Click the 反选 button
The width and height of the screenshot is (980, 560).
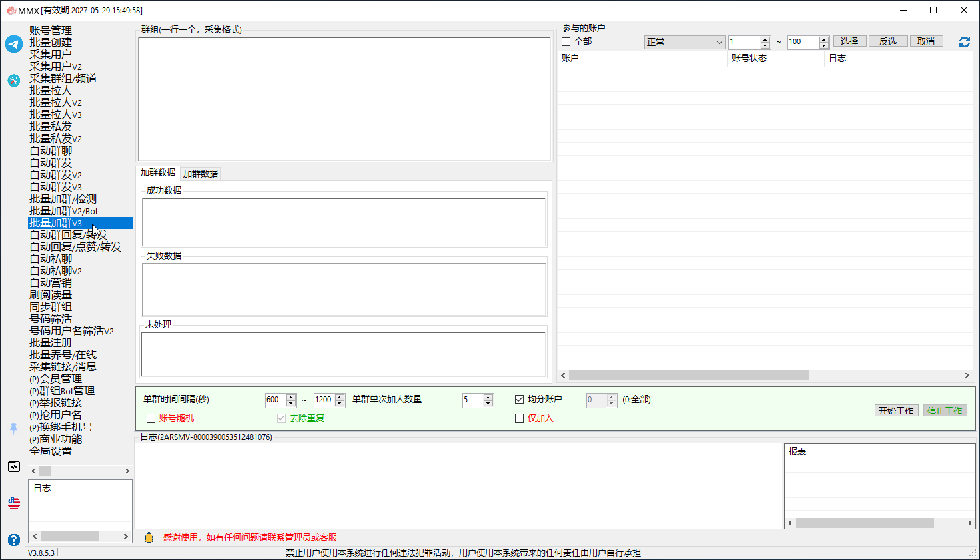(888, 41)
